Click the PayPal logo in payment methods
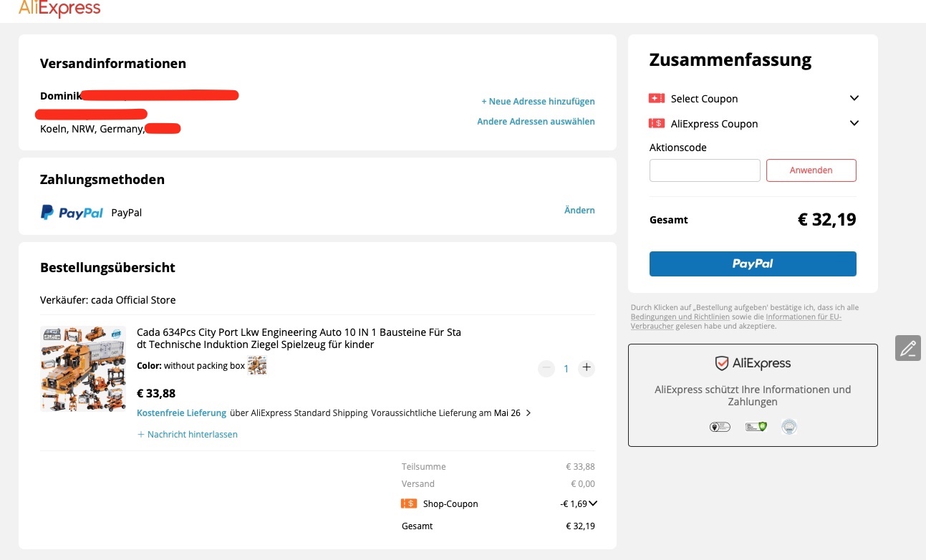The image size is (926, 560). [x=72, y=212]
